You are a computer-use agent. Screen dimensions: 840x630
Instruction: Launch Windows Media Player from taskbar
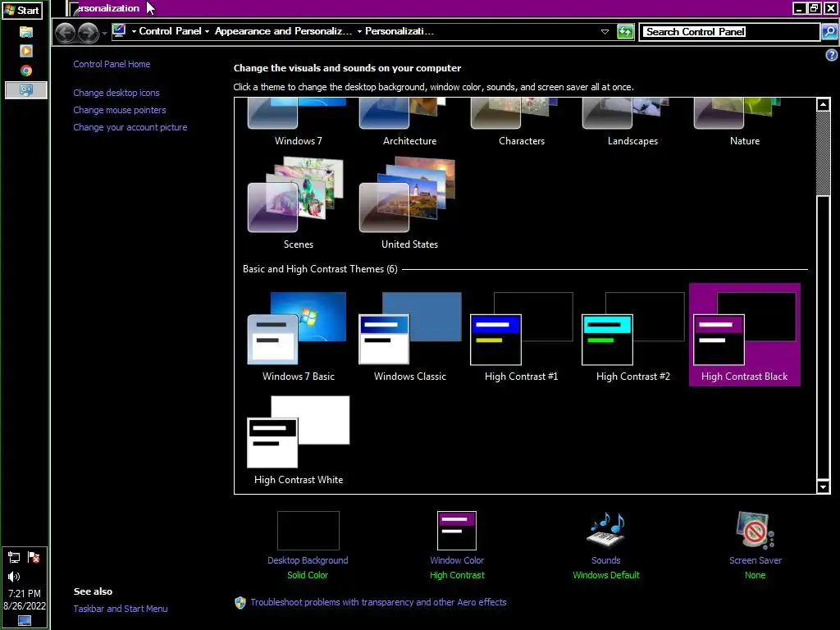[x=25, y=51]
